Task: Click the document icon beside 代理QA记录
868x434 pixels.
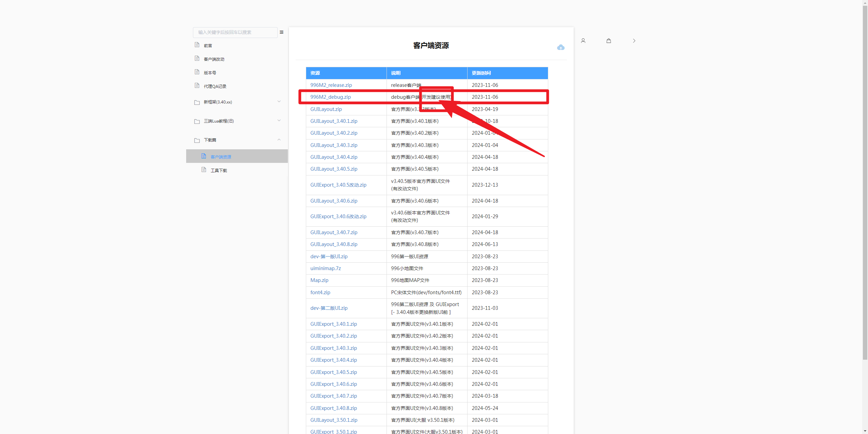Action: [197, 86]
